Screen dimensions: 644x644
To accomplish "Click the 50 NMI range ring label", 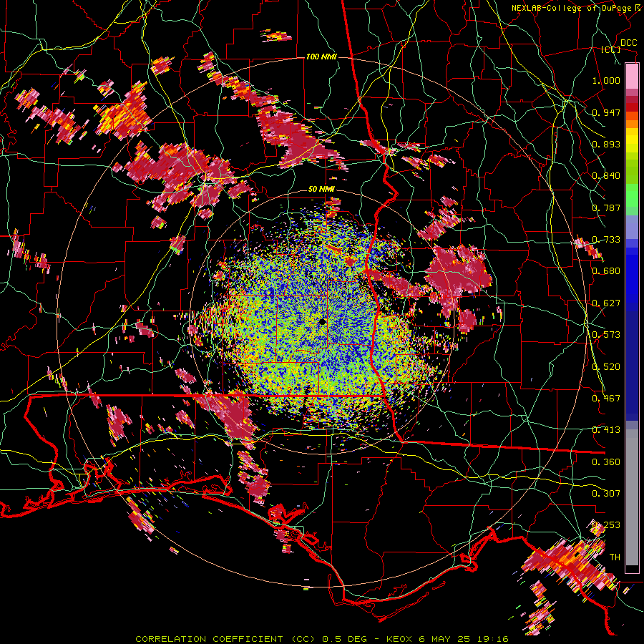I will [321, 189].
